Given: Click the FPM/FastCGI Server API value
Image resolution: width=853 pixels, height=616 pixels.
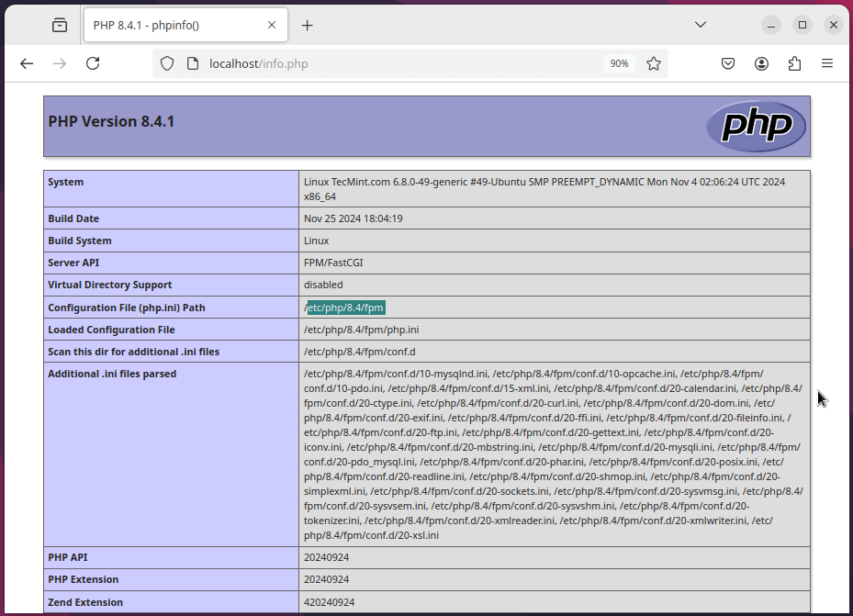Looking at the screenshot, I should 331,263.
